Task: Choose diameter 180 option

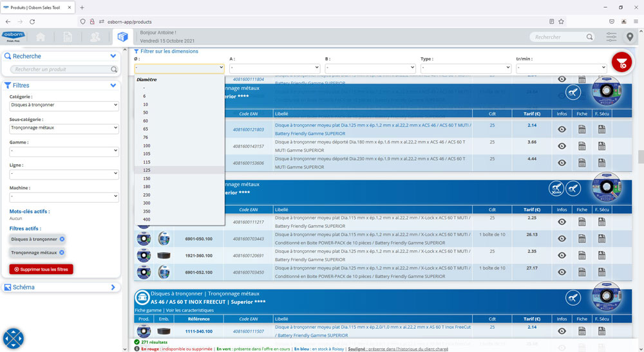Action: coord(180,187)
